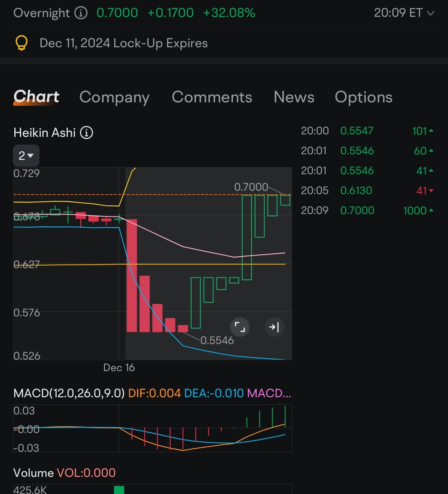Switch to the Chart tab
The image size is (448, 494).
point(36,97)
